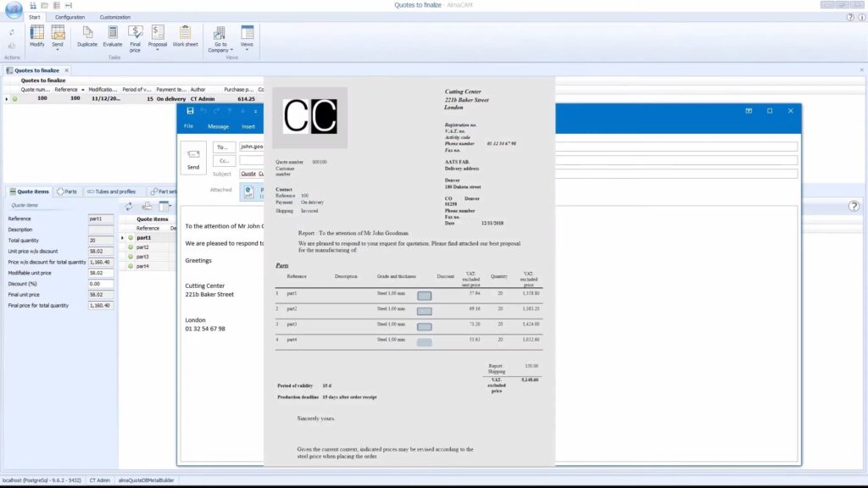Open the Views dropdown menu
The image size is (868, 488).
point(247,49)
